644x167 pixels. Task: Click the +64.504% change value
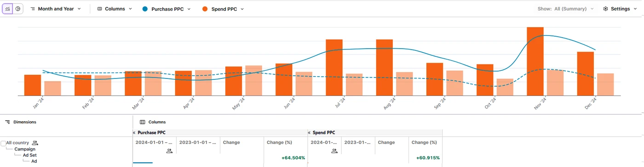293,158
